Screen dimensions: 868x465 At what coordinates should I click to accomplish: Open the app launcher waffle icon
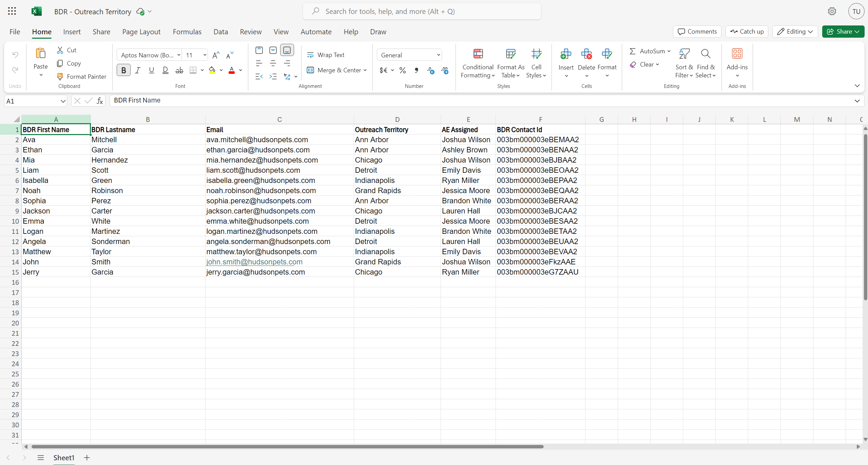pyautogui.click(x=12, y=11)
